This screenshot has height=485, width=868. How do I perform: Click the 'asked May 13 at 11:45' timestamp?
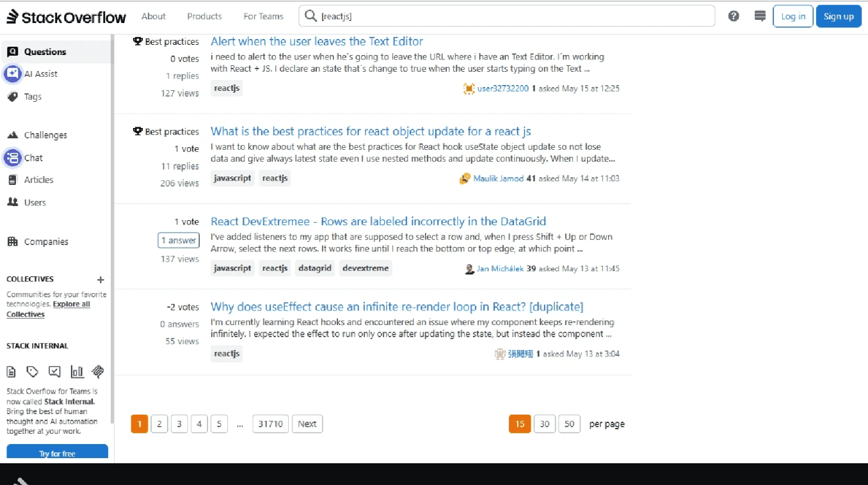579,269
